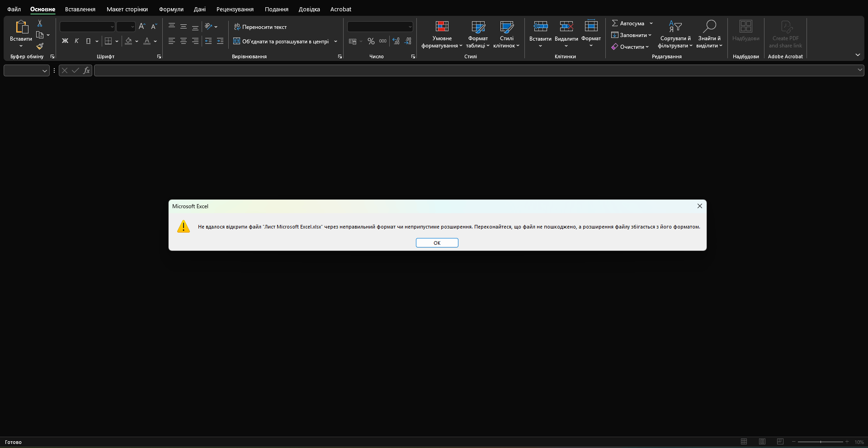Screen dimensions: 868x448
Task: Adjust the zoom slider in status bar
Action: (821, 442)
